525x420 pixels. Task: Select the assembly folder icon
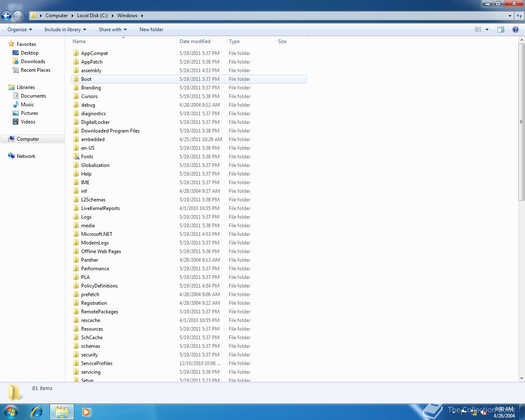click(x=76, y=71)
